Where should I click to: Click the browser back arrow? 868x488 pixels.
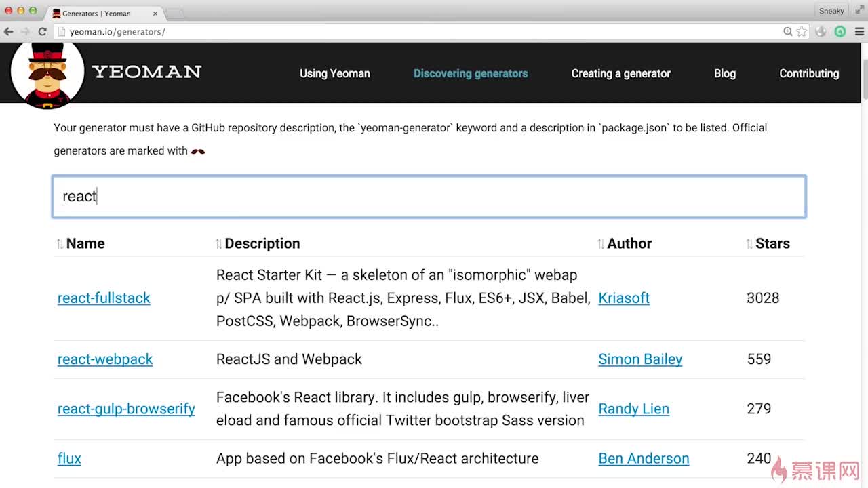(x=9, y=32)
